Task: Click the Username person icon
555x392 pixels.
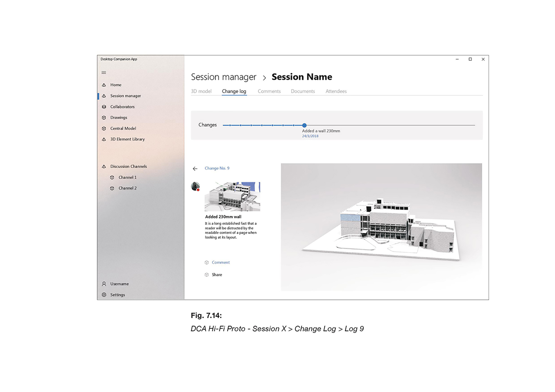Action: 104,284
